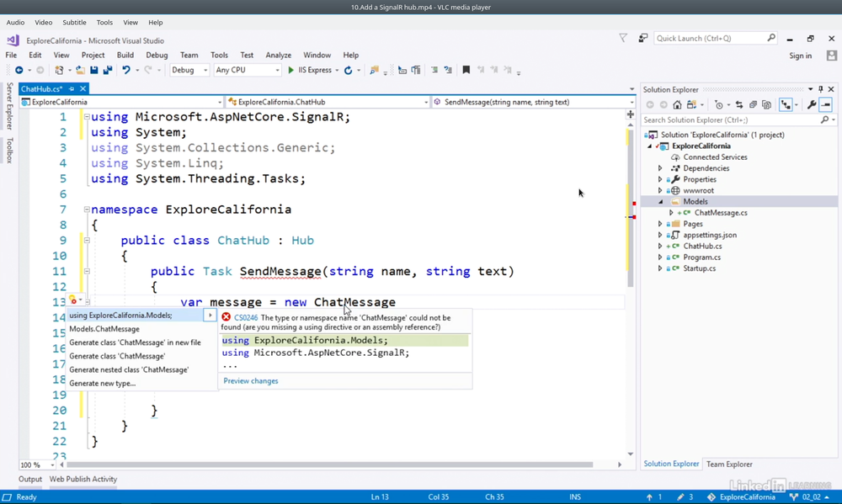Expand the wwwroot folder in Solution Explorer
The width and height of the screenshot is (842, 504).
click(660, 191)
